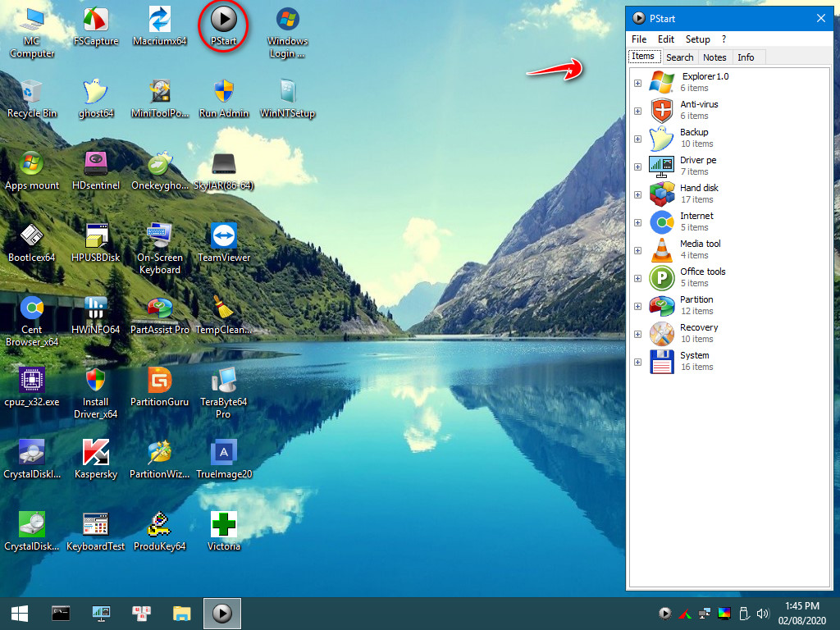
Task: Expand the Media tool group
Action: [637, 250]
